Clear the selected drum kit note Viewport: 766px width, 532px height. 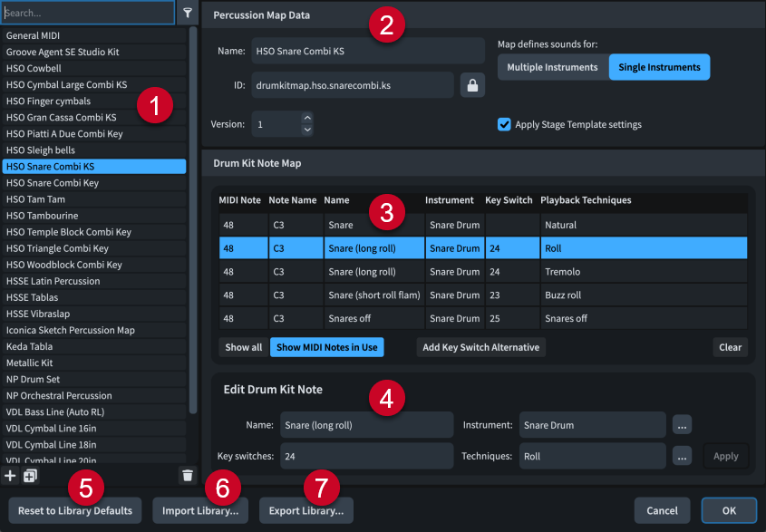[x=731, y=347]
